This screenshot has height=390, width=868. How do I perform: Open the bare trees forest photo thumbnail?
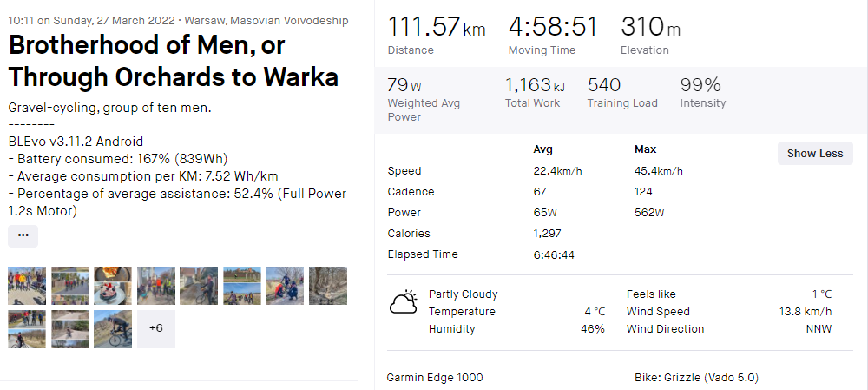coord(328,286)
